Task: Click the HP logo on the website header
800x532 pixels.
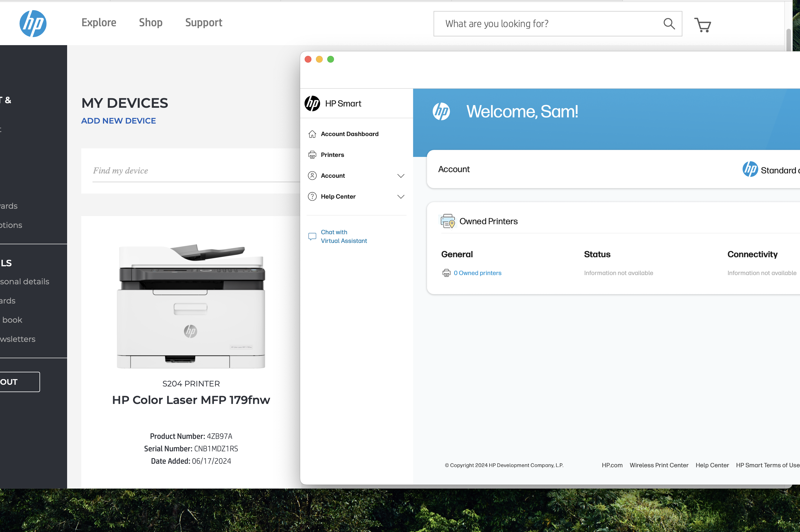Action: coord(33,23)
